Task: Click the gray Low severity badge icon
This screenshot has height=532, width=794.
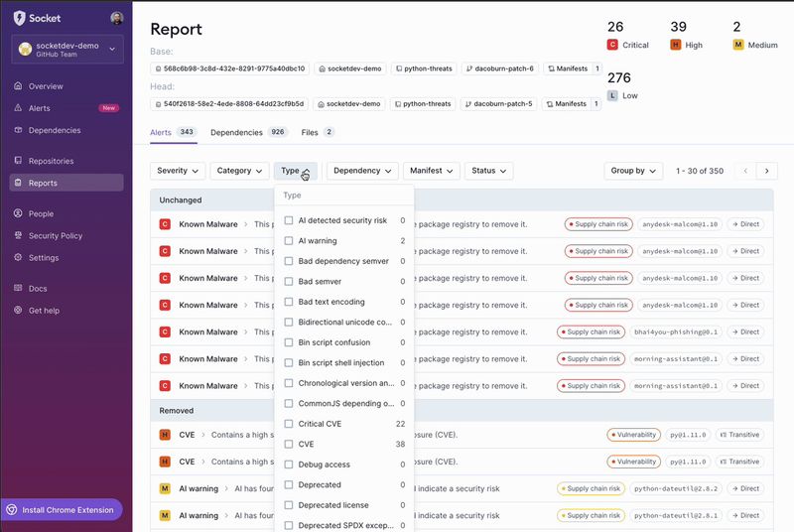Action: tap(612, 95)
